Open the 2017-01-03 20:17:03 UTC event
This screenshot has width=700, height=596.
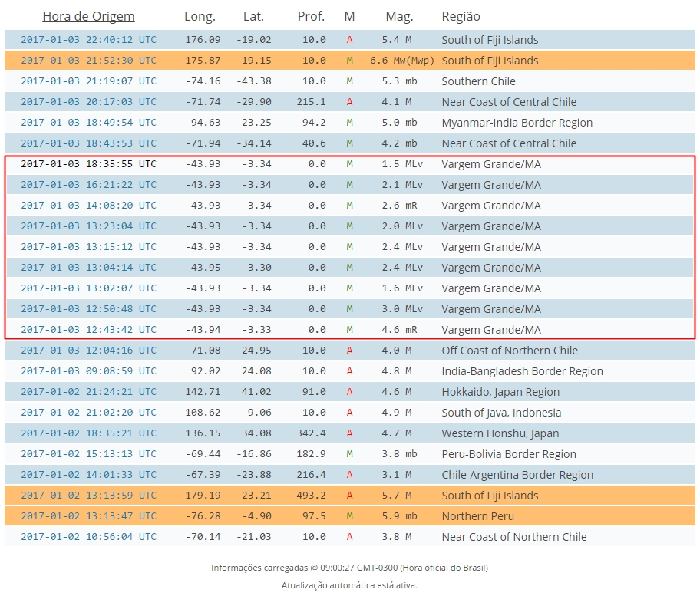pyautogui.click(x=88, y=102)
